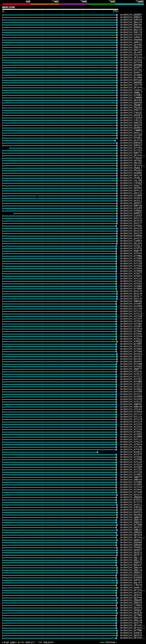The width and height of the screenshot is (146, 644).
Task: Select the UniRef100_A2XPL8 label
Action: pos(131,198)
